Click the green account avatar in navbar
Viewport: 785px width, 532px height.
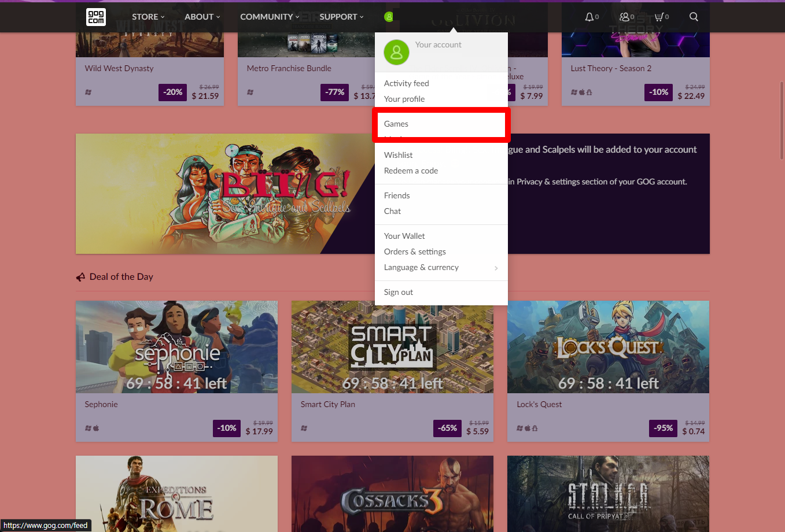point(389,17)
